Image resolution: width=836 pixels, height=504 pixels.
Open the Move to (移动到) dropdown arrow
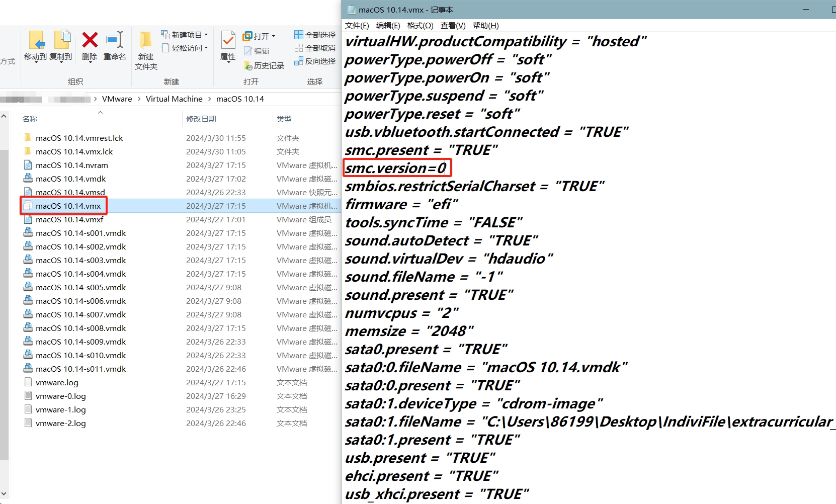pos(36,62)
